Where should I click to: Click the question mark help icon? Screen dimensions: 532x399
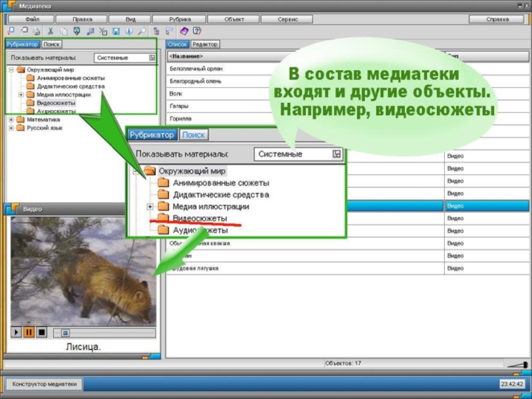[198, 31]
